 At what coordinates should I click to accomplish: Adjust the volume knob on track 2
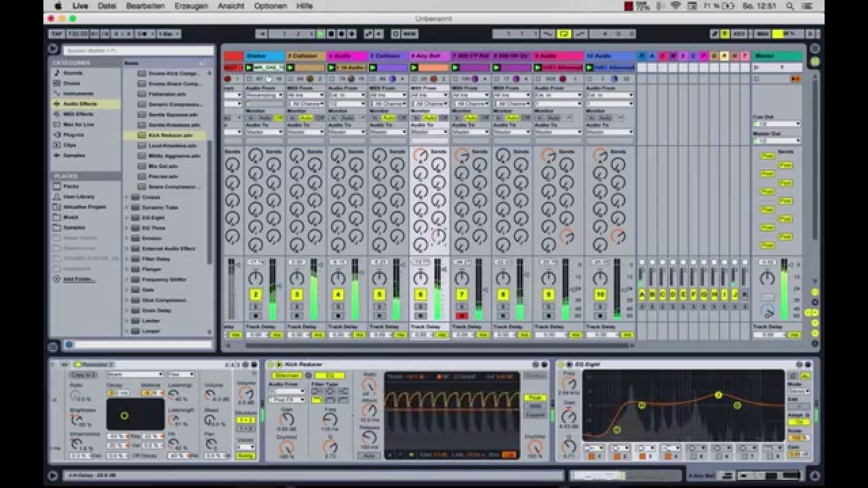[x=256, y=278]
